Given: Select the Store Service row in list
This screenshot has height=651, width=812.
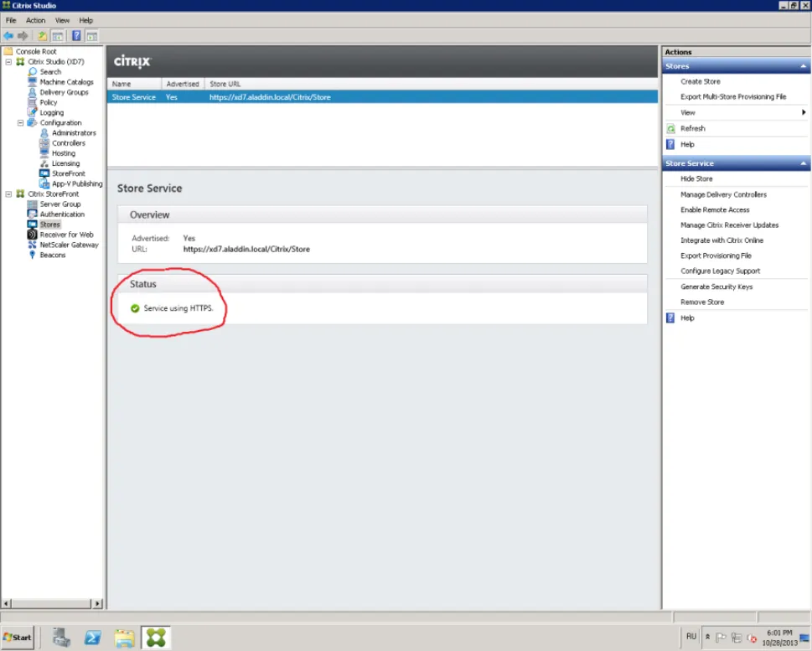Looking at the screenshot, I should click(383, 97).
